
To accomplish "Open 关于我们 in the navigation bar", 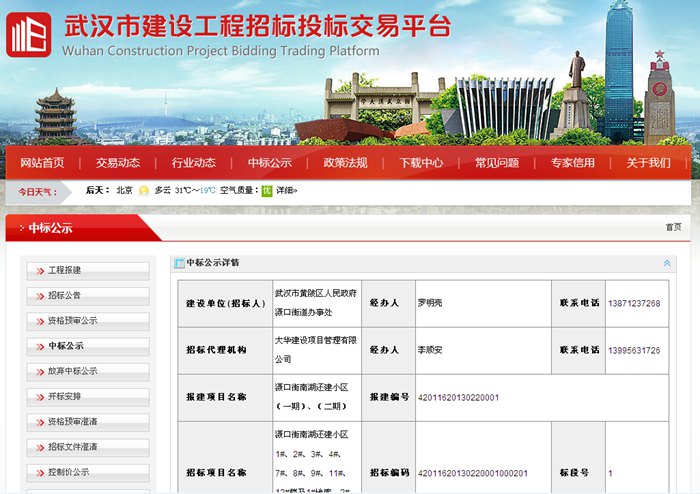I will click(648, 163).
